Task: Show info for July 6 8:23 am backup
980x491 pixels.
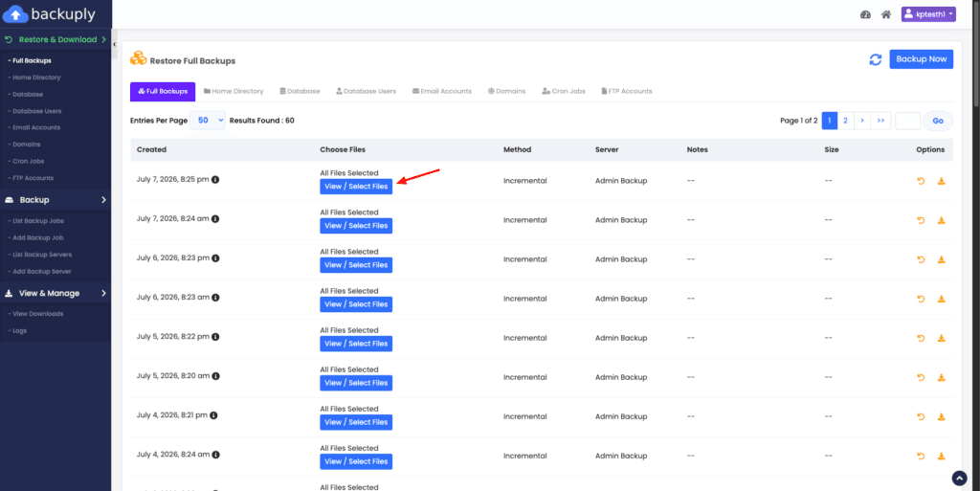Action: [x=215, y=298]
